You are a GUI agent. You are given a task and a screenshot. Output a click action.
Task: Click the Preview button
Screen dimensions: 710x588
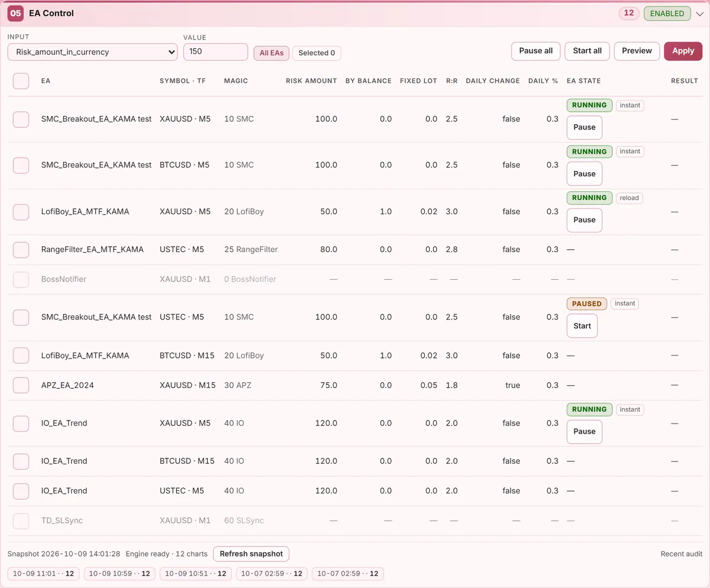[x=637, y=51]
